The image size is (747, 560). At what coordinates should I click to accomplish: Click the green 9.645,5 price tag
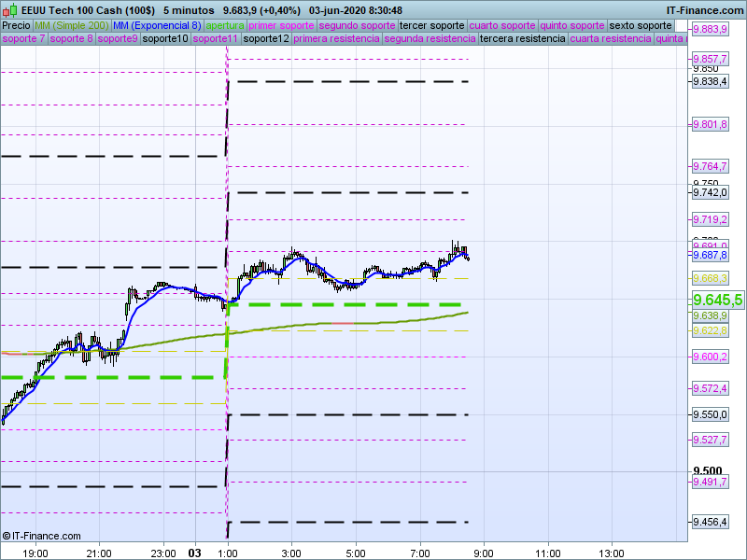[717, 300]
